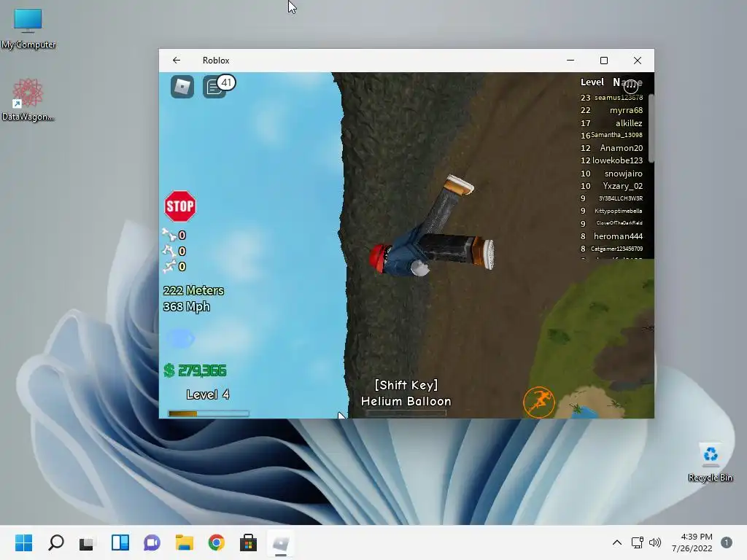Click the blue oval boost icon
747x560 pixels.
(180, 338)
